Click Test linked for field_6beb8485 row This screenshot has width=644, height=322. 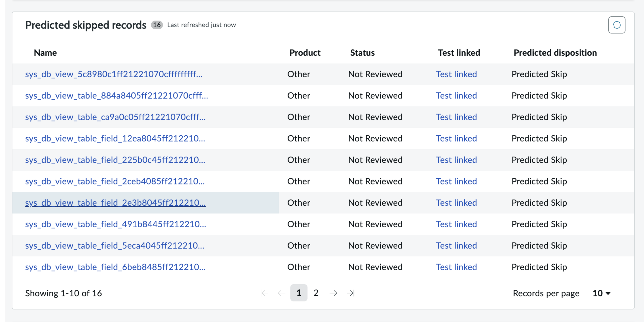456,267
